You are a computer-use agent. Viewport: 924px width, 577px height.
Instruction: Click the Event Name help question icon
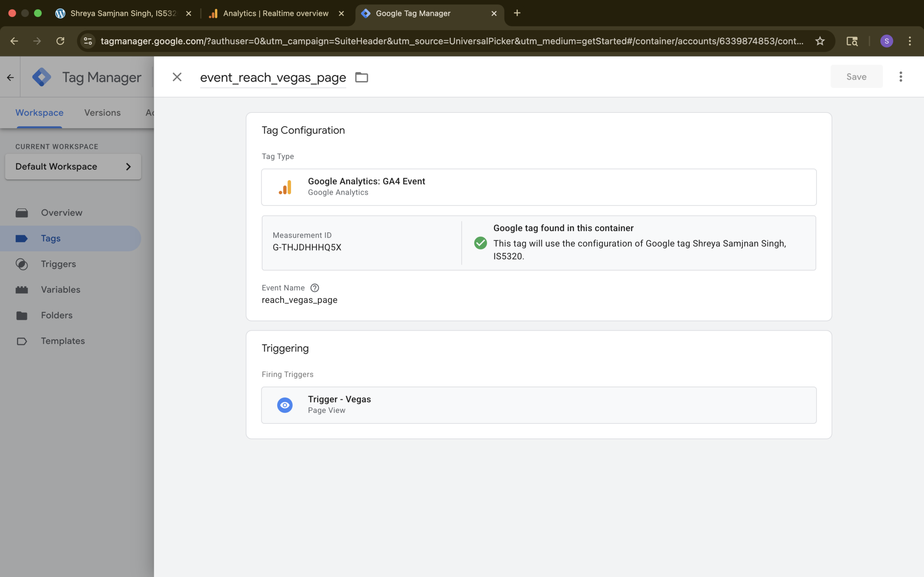pos(315,288)
